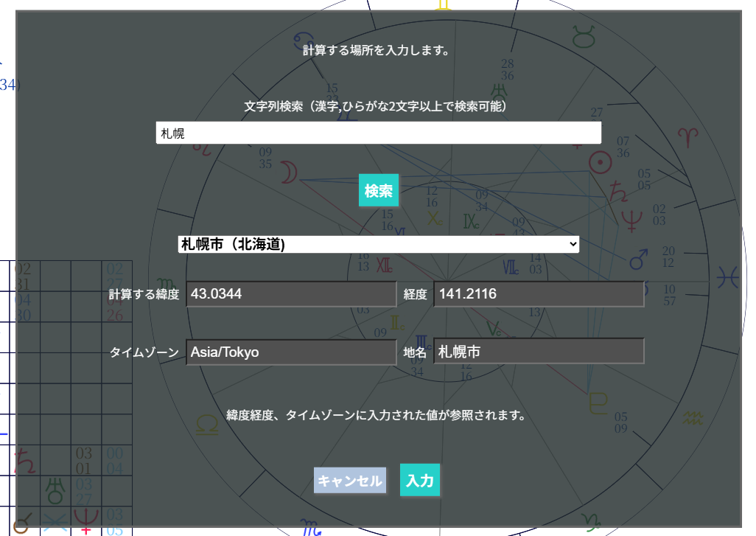Select the Asia/Tokyo timezone field
756x536 pixels.
[x=292, y=351]
